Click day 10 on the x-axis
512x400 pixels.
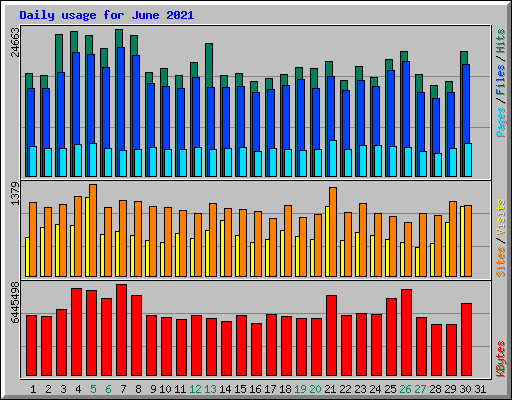pyautogui.click(x=165, y=389)
